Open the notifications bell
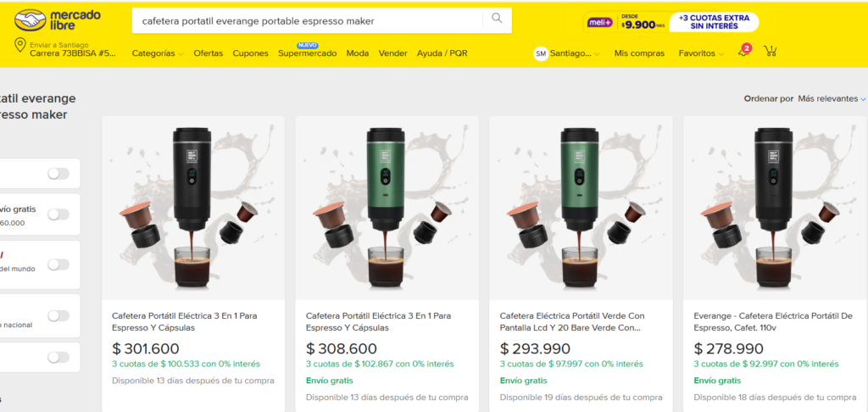 click(743, 53)
